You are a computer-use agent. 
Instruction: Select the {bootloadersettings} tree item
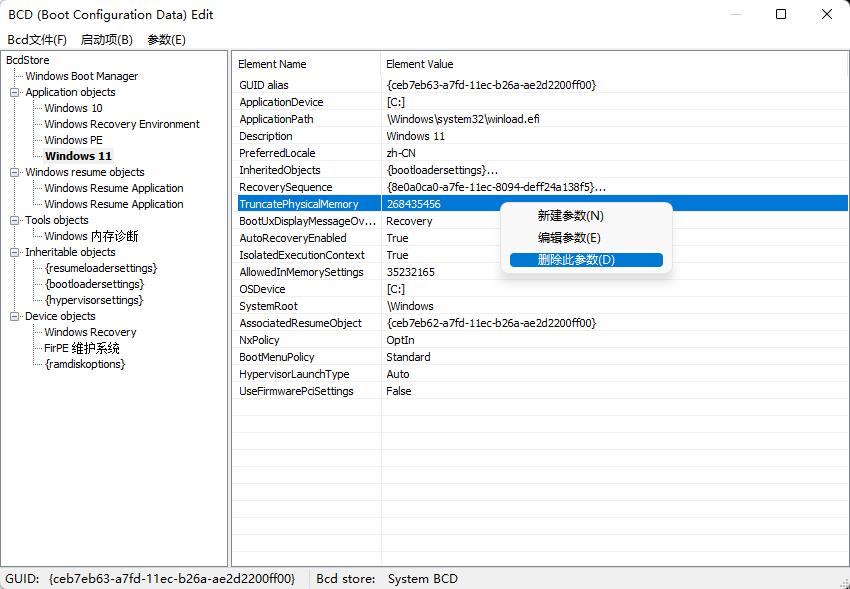point(94,284)
